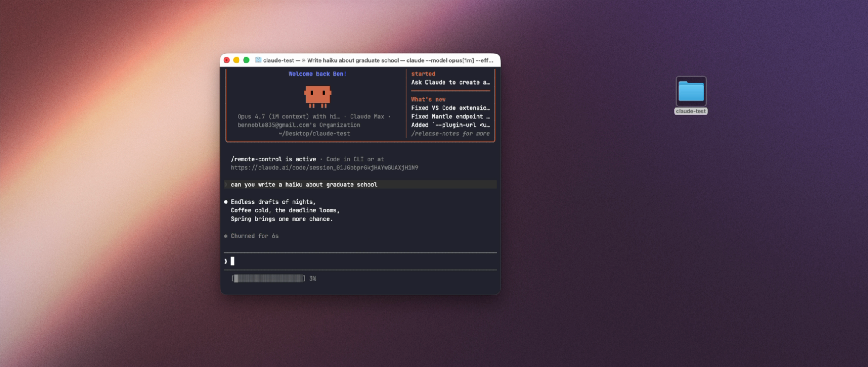Click the prompt input line
868x367 pixels.
coord(360,261)
